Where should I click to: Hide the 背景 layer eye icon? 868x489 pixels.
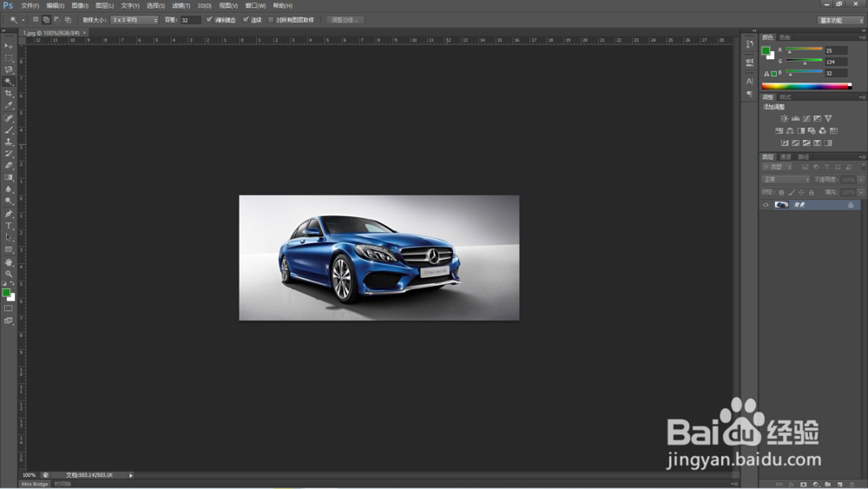pos(766,205)
